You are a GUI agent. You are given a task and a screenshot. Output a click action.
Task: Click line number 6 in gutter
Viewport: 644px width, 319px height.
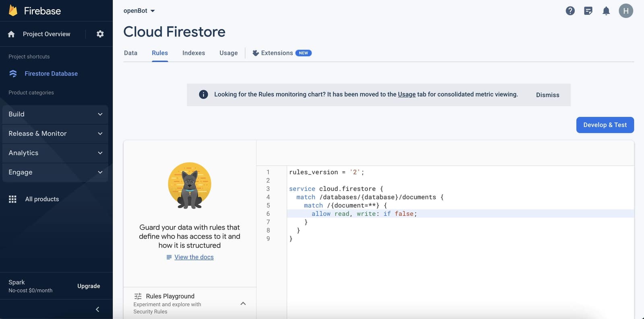click(x=268, y=214)
